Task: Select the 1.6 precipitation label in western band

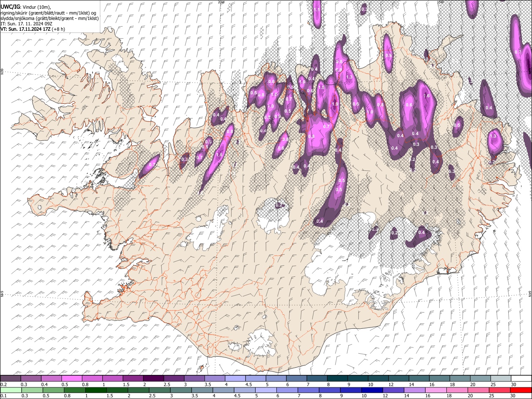Action: (x=219, y=155)
